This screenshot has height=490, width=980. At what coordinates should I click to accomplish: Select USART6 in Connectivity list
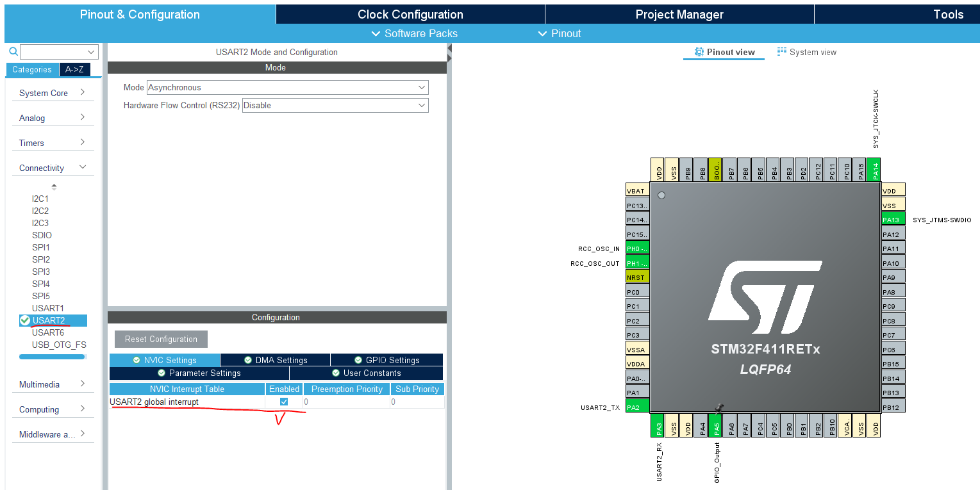tap(48, 332)
